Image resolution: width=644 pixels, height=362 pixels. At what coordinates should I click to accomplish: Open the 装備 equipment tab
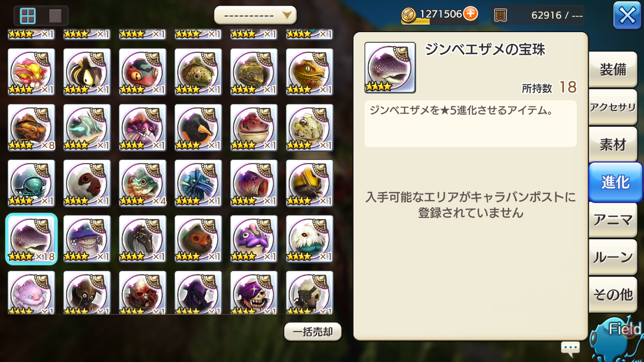point(613,70)
